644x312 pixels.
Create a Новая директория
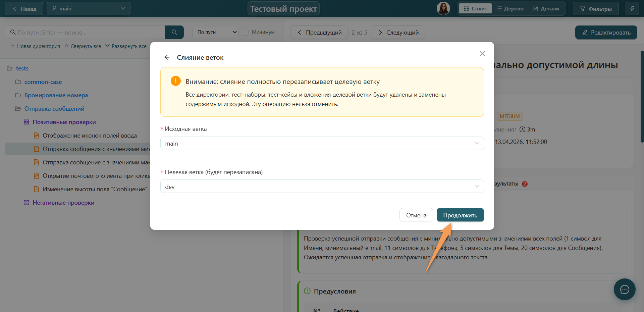(x=35, y=46)
